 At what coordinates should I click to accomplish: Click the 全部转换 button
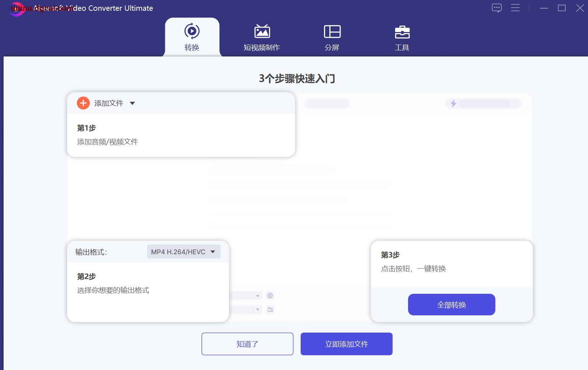(452, 305)
